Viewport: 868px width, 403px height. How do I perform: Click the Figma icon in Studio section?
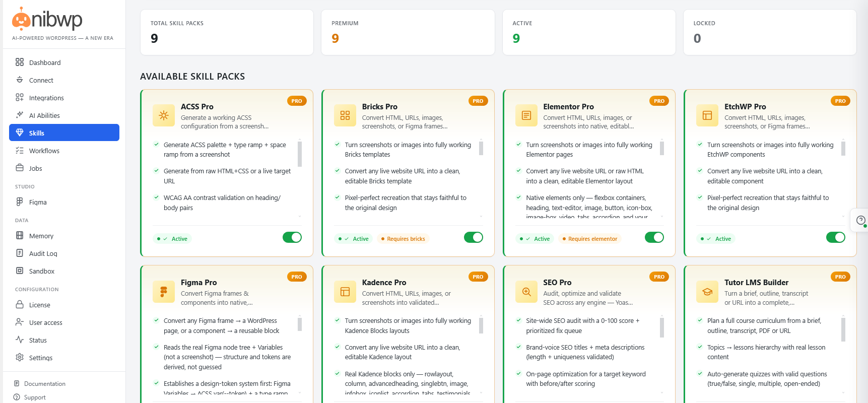20,201
